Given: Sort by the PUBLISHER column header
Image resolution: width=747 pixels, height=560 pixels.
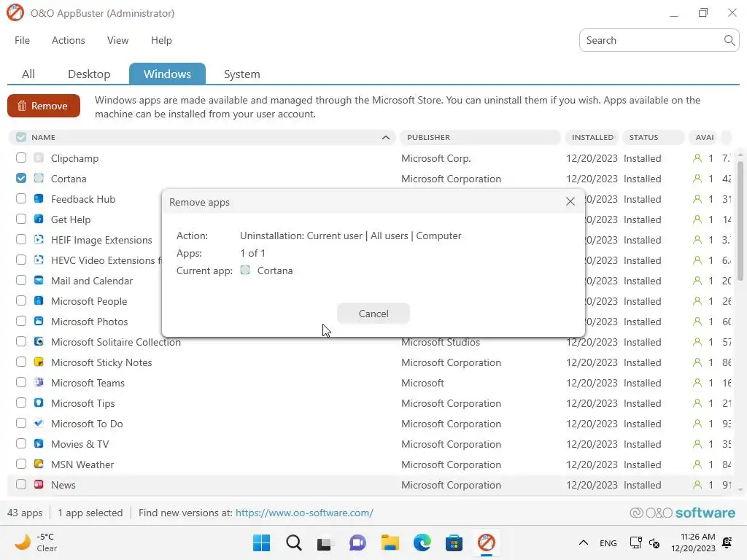Looking at the screenshot, I should 480,137.
